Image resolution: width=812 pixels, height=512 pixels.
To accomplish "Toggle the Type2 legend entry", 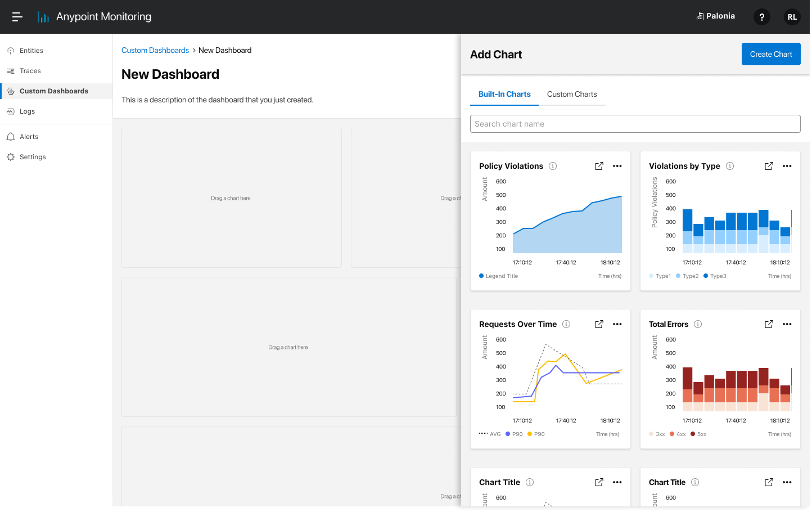I will pos(687,276).
